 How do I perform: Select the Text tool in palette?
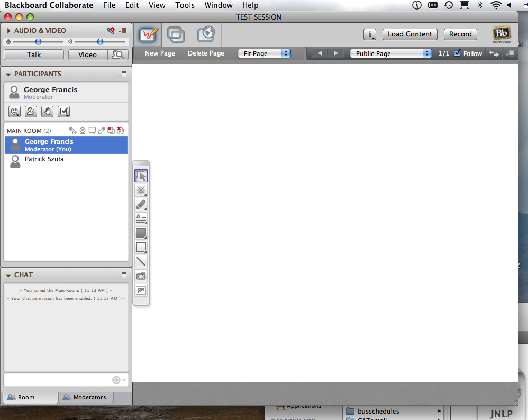[141, 218]
